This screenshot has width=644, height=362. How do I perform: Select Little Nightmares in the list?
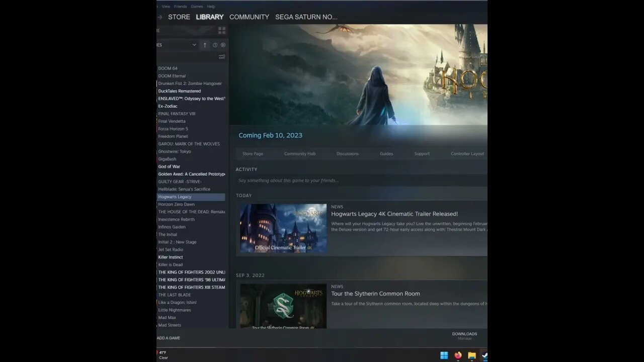pyautogui.click(x=175, y=310)
